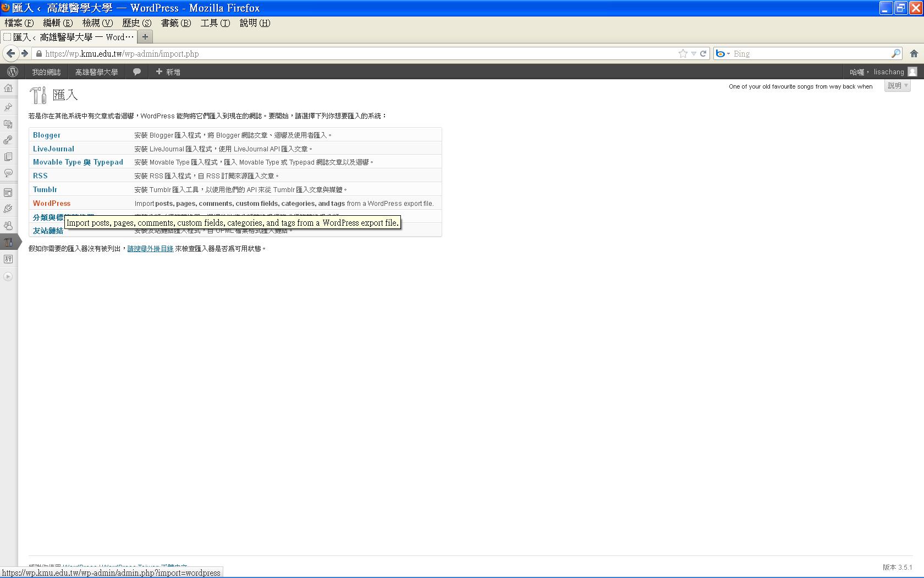Click the browser Forward arrow button
924x578 pixels.
[x=24, y=53]
